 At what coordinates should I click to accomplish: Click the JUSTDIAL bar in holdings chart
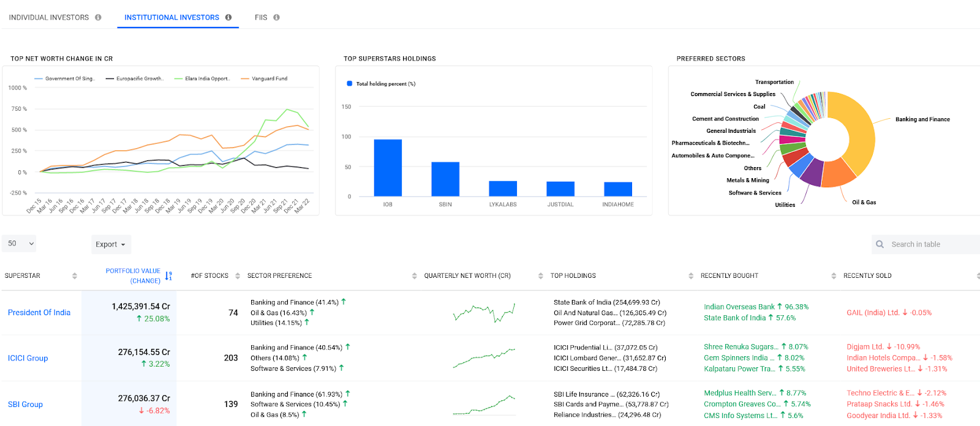click(560, 189)
